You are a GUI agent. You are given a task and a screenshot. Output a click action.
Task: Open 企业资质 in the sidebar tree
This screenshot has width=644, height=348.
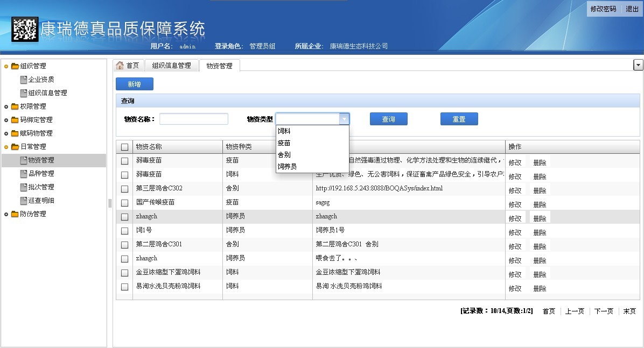click(x=41, y=80)
